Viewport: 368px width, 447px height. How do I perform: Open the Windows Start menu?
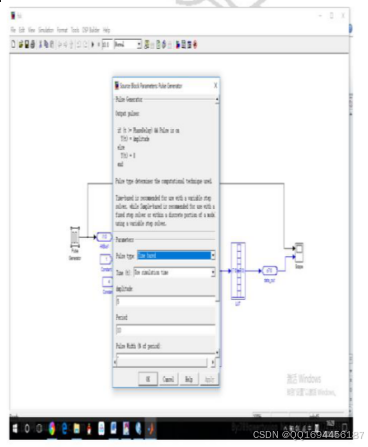click(15, 428)
